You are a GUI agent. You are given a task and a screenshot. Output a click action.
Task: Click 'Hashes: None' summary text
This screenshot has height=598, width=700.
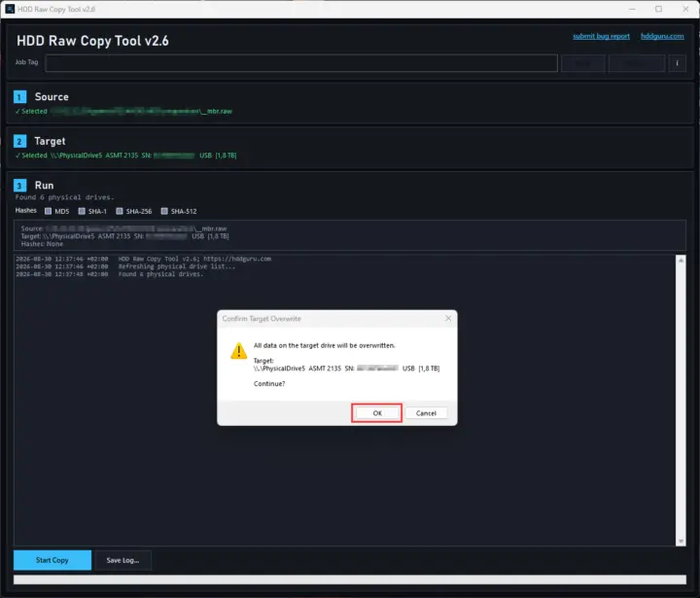tap(42, 244)
